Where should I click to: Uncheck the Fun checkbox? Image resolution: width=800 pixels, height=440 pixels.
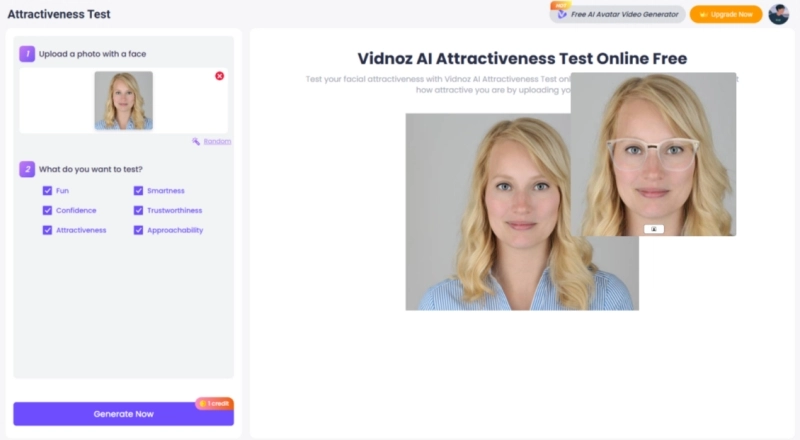tap(47, 190)
